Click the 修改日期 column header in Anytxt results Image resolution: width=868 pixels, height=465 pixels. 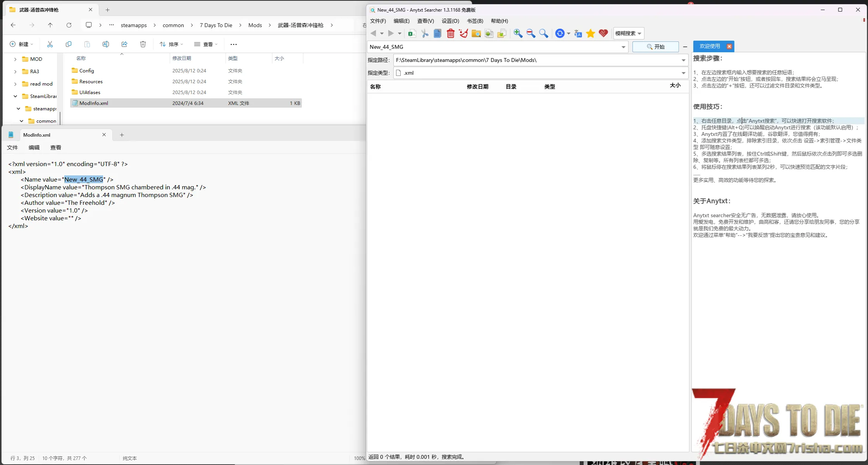point(477,87)
